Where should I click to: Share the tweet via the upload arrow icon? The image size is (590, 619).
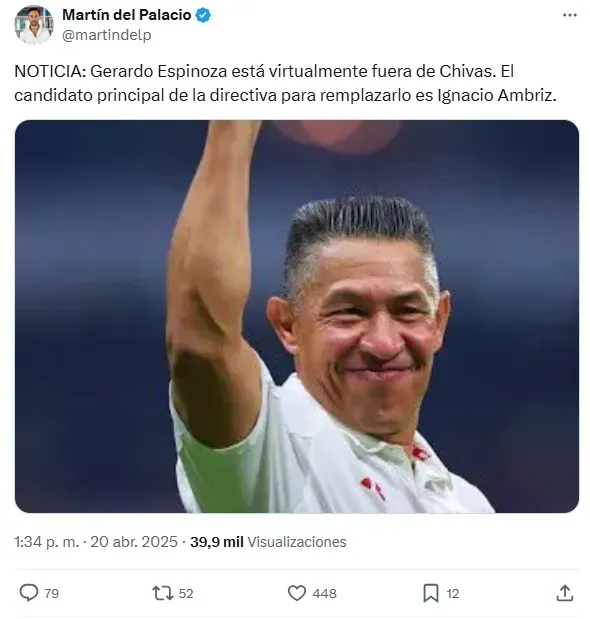(565, 593)
